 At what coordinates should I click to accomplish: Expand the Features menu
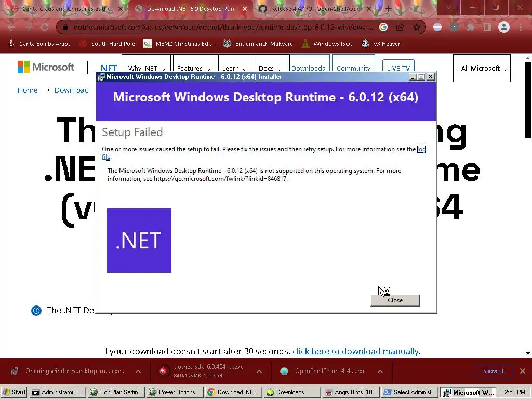click(x=193, y=68)
